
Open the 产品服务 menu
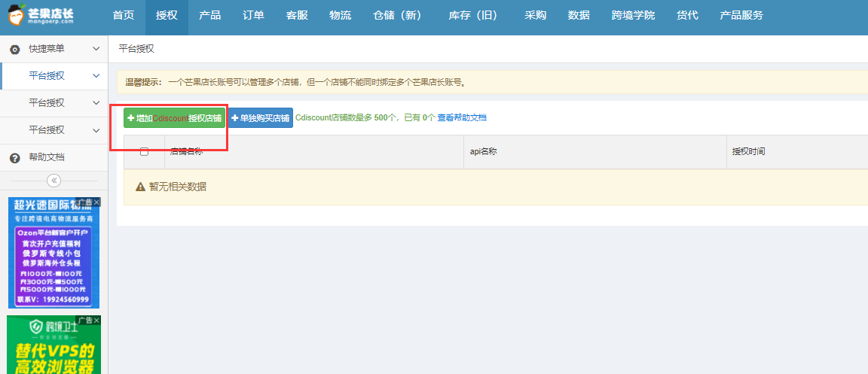pos(741,16)
